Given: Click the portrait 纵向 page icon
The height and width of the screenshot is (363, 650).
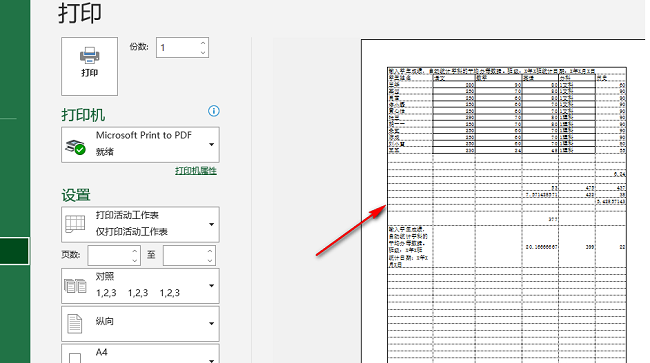Looking at the screenshot, I should click(x=75, y=324).
